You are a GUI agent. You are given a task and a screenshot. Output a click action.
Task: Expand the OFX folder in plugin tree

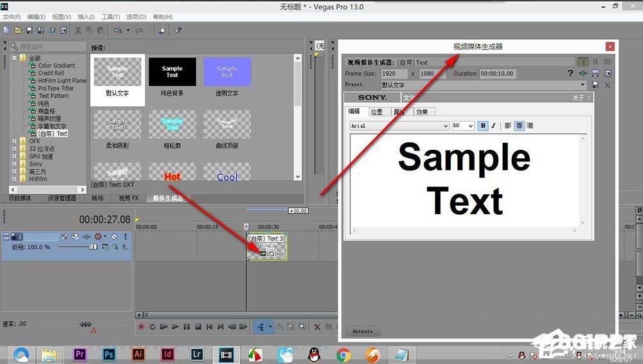click(x=14, y=141)
